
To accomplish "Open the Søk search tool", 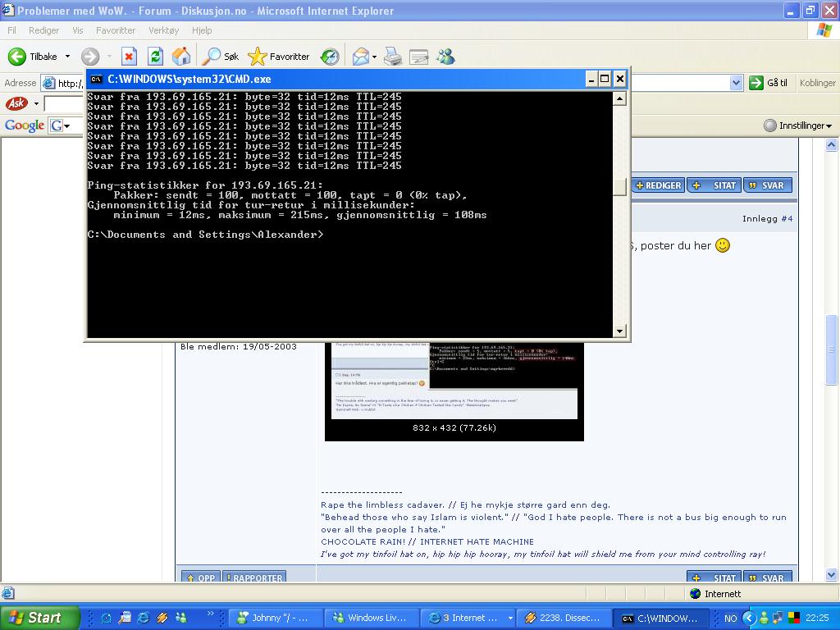I will point(221,57).
